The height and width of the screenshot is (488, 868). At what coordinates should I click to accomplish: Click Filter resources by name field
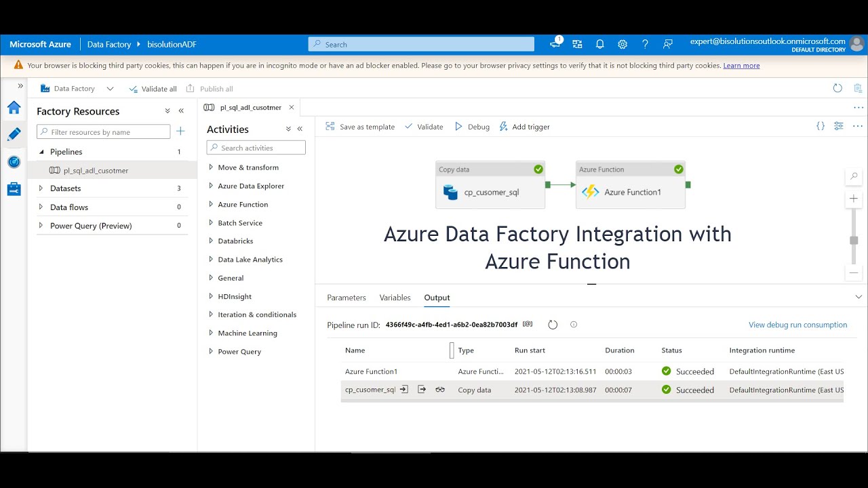pyautogui.click(x=103, y=132)
